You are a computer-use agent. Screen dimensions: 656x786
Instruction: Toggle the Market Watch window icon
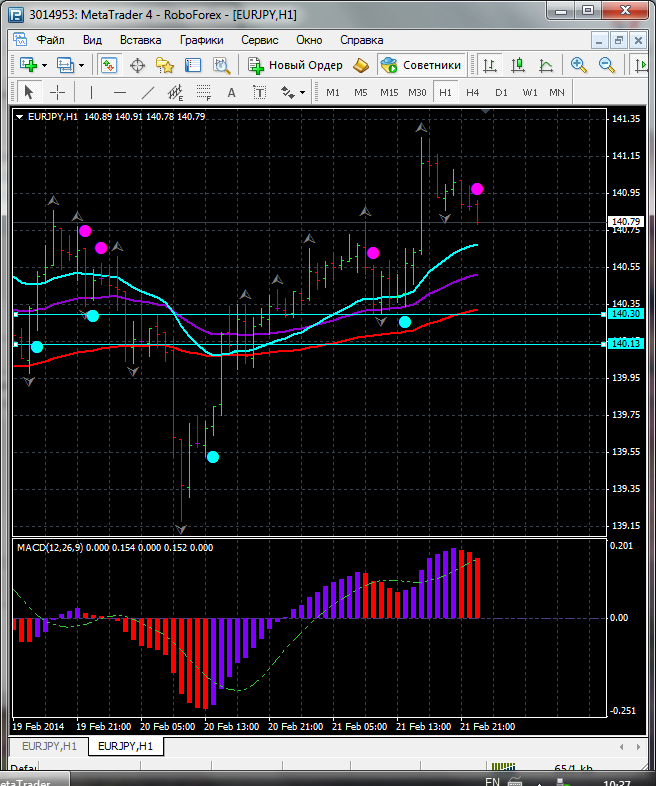(x=109, y=65)
